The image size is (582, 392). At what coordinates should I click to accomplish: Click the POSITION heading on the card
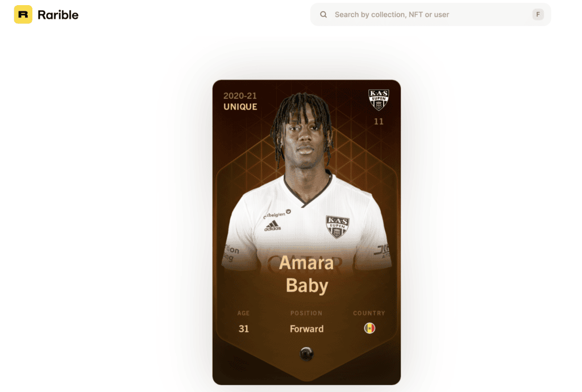[306, 313]
